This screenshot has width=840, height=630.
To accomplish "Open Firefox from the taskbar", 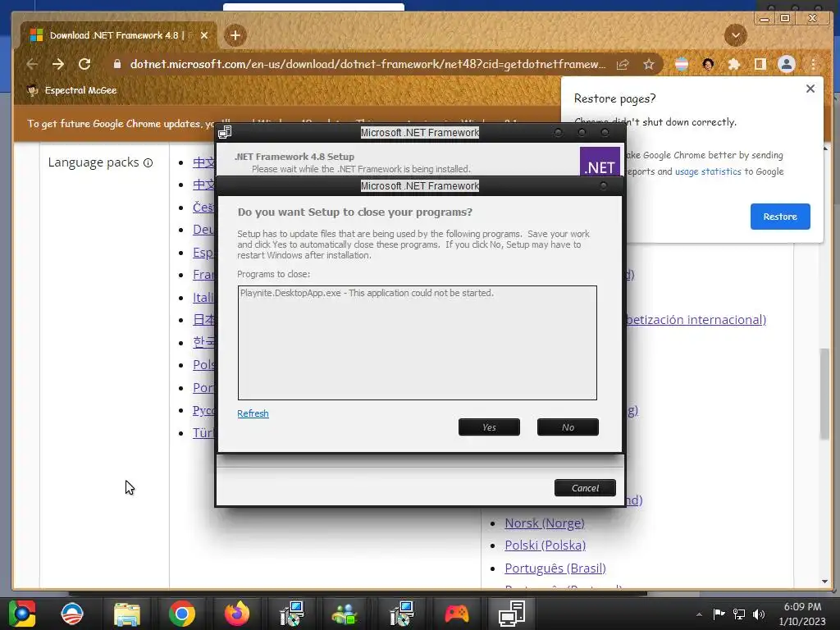I will (237, 614).
